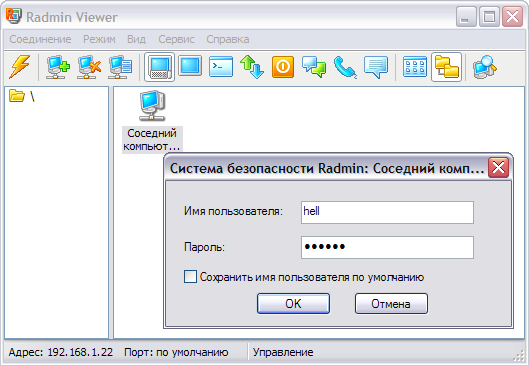The height and width of the screenshot is (366, 529).
Task: Click the lightning bolt Connect to icon
Action: coord(19,66)
